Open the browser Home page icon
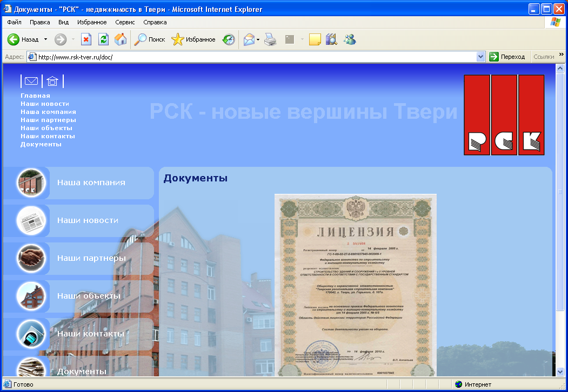 click(x=121, y=39)
